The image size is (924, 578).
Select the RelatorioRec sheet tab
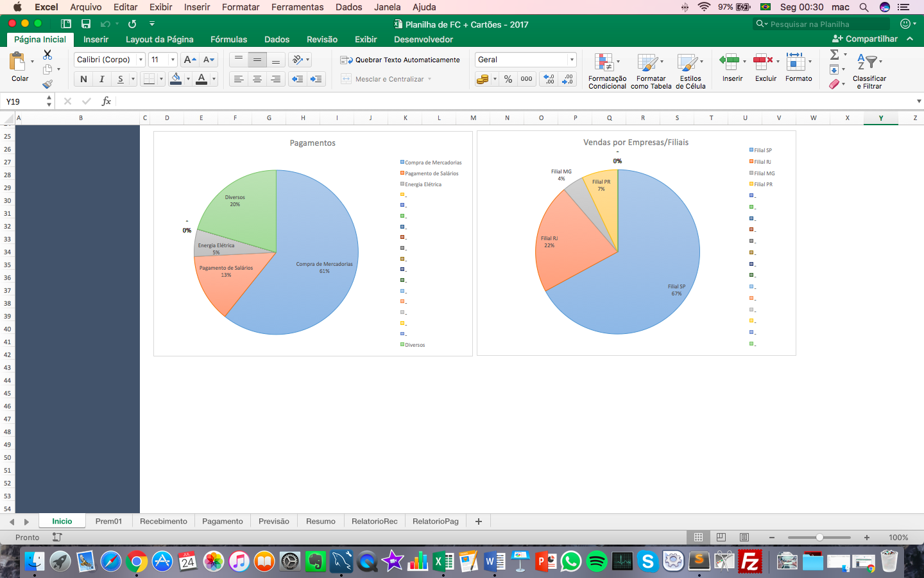pyautogui.click(x=375, y=521)
